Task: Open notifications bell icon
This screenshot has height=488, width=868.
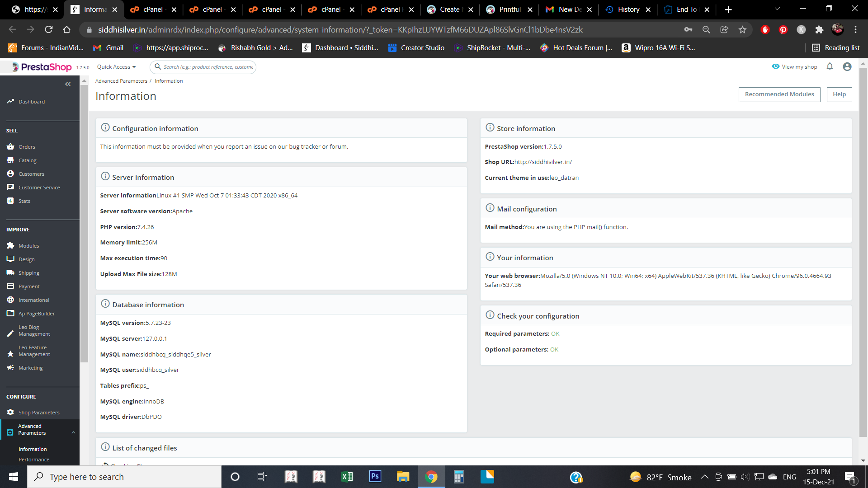Action: click(x=830, y=66)
